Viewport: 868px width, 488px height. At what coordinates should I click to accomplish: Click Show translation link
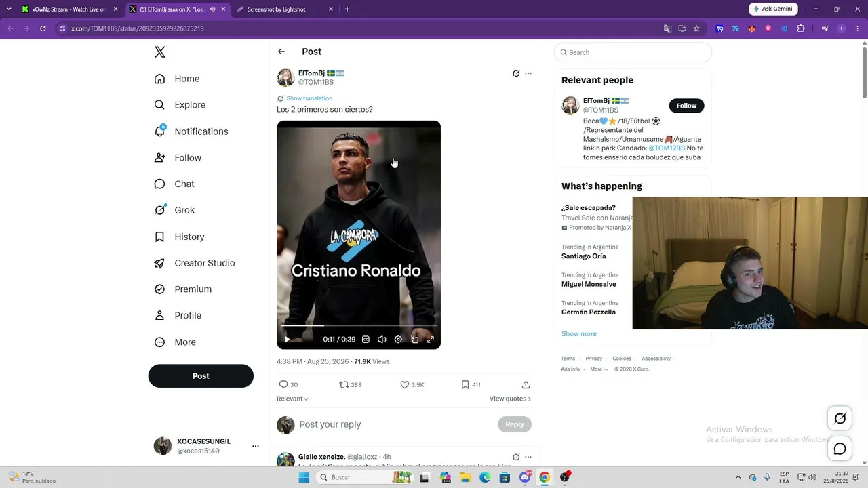click(x=309, y=98)
